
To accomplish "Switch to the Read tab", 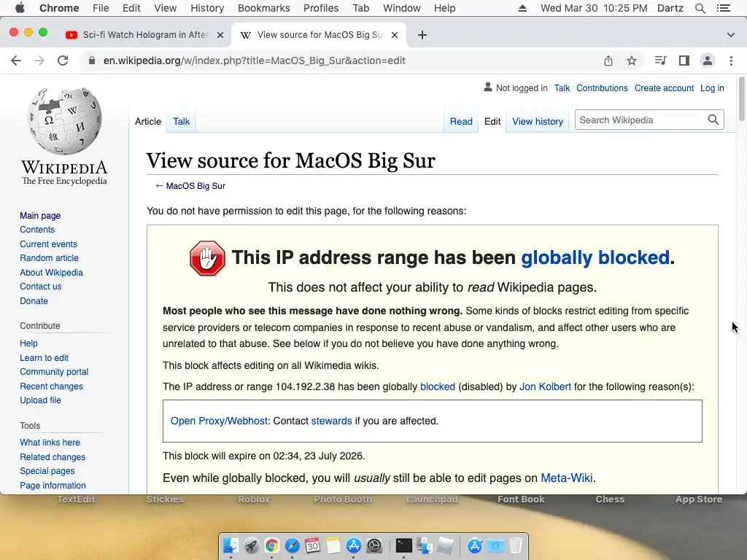I will coord(461,122).
